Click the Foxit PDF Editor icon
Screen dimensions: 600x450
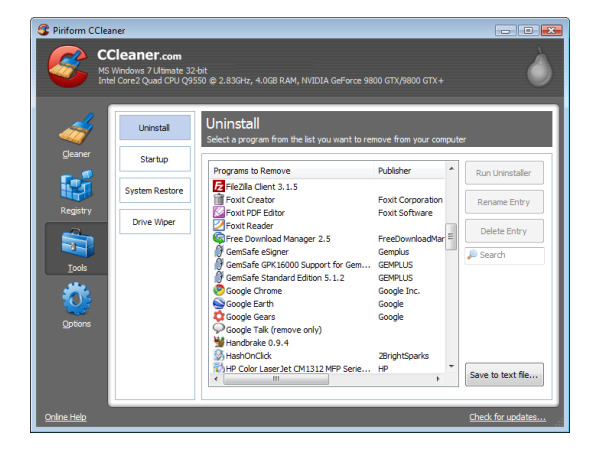(x=218, y=212)
